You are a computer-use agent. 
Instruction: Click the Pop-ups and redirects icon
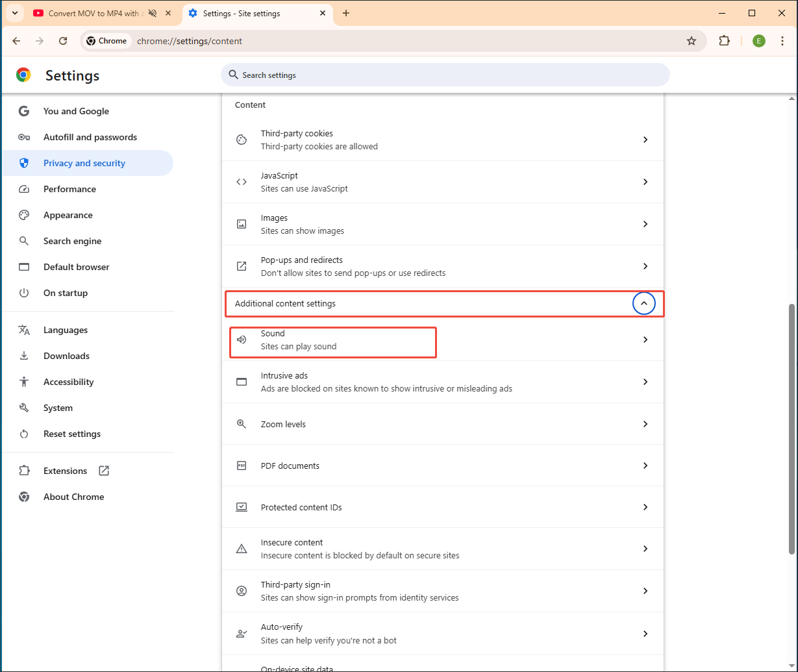pos(242,266)
